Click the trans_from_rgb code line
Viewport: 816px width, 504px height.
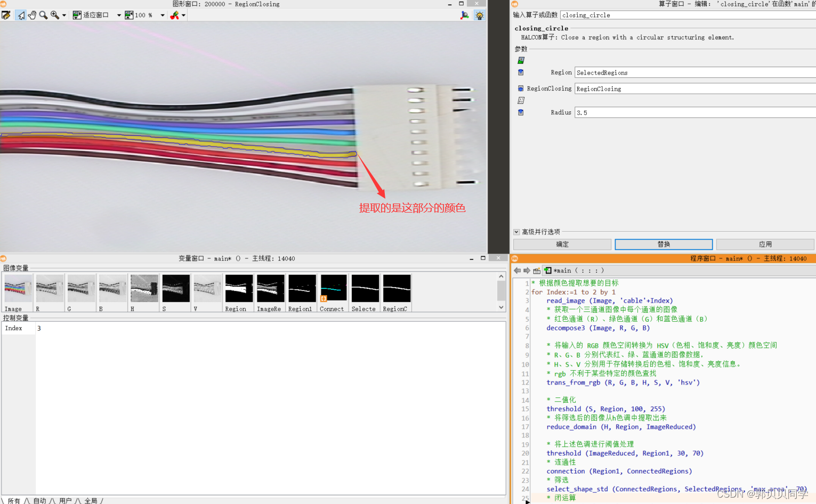[623, 383]
